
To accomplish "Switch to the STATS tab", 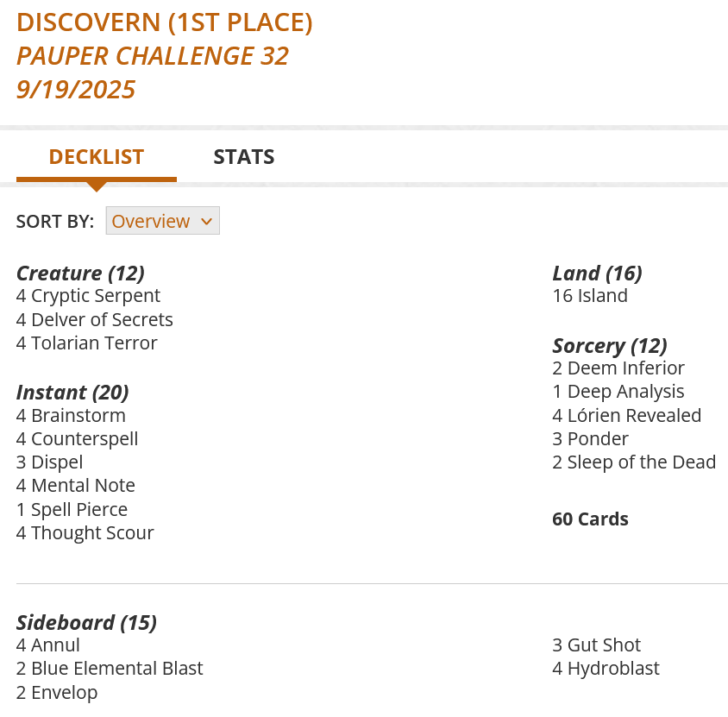I will tap(244, 157).
